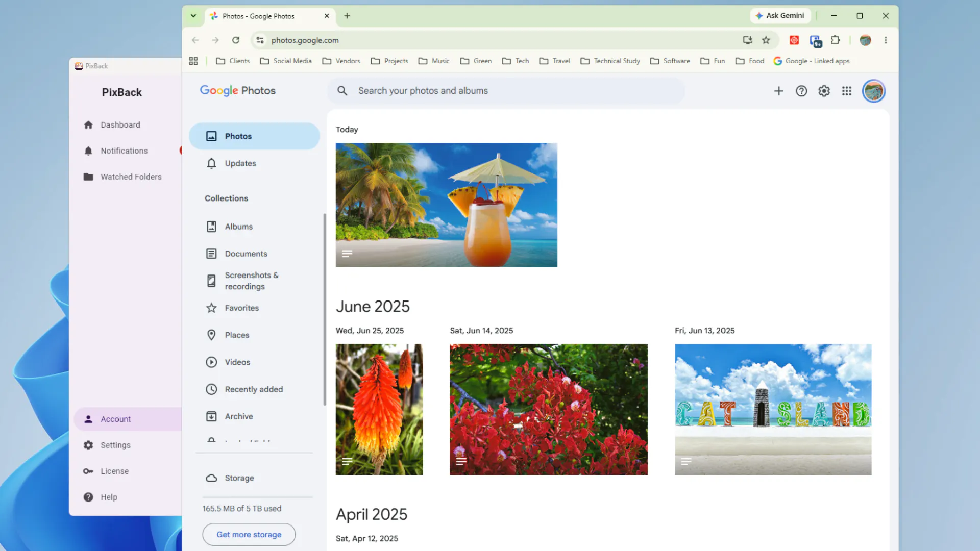The image size is (980, 551).
Task: Open the Chrome apps grid in bookmarks bar
Action: (193, 61)
